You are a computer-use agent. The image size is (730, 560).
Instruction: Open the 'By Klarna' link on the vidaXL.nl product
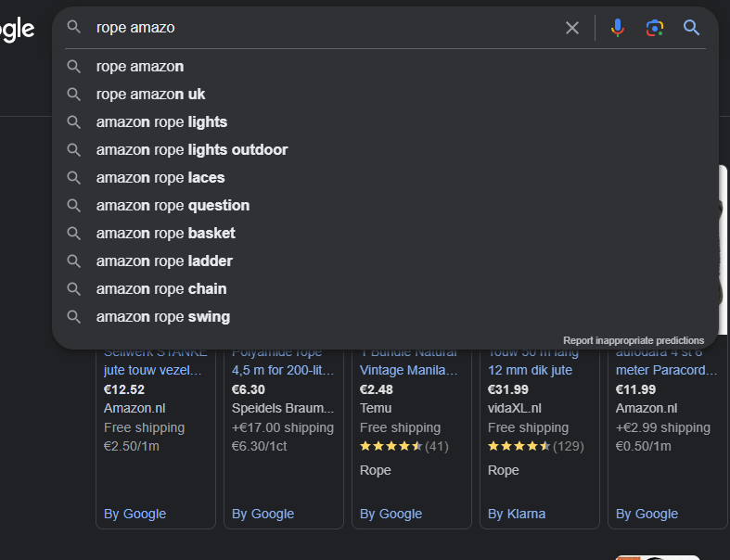517,514
